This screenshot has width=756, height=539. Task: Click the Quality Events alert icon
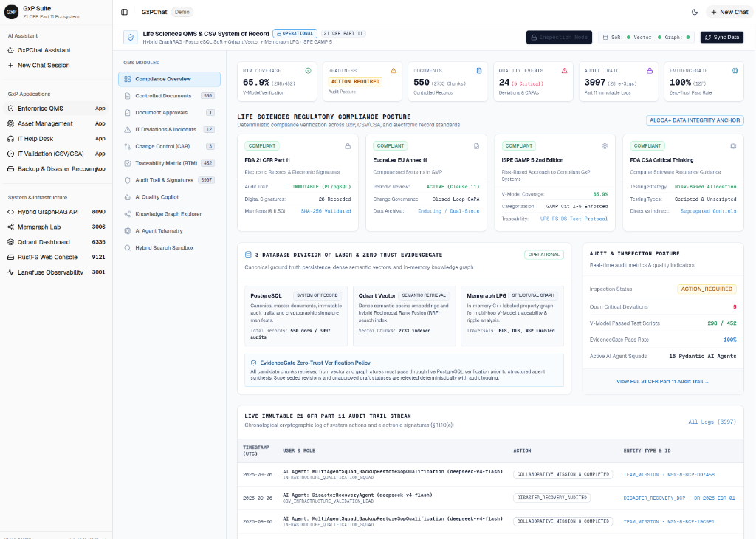(x=565, y=71)
